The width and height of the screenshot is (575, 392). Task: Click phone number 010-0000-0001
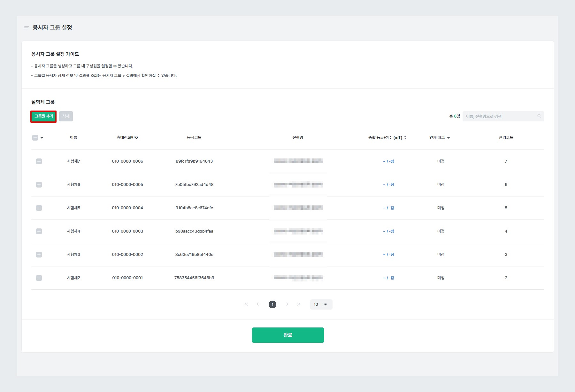pyautogui.click(x=127, y=278)
